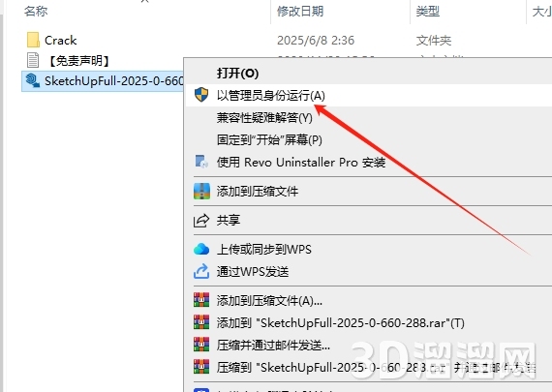Screen dimensions: 552x392
Task: Click the WPS cloud upload icon
Action: pos(201,249)
